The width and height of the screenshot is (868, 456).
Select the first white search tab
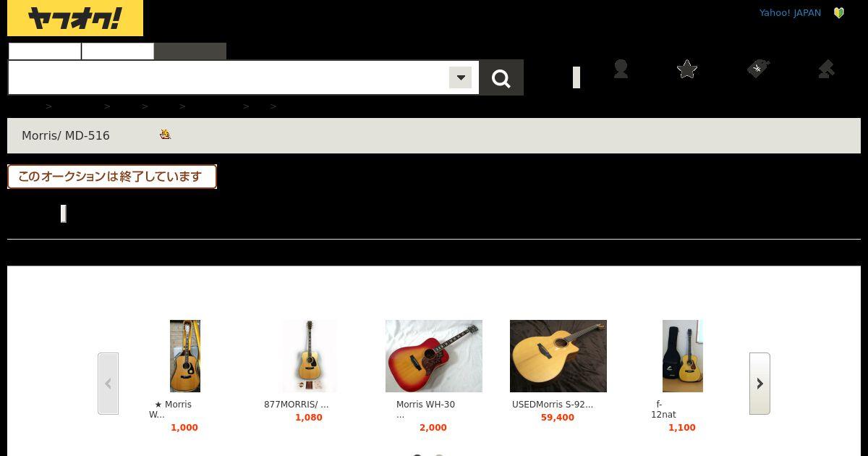tap(45, 51)
